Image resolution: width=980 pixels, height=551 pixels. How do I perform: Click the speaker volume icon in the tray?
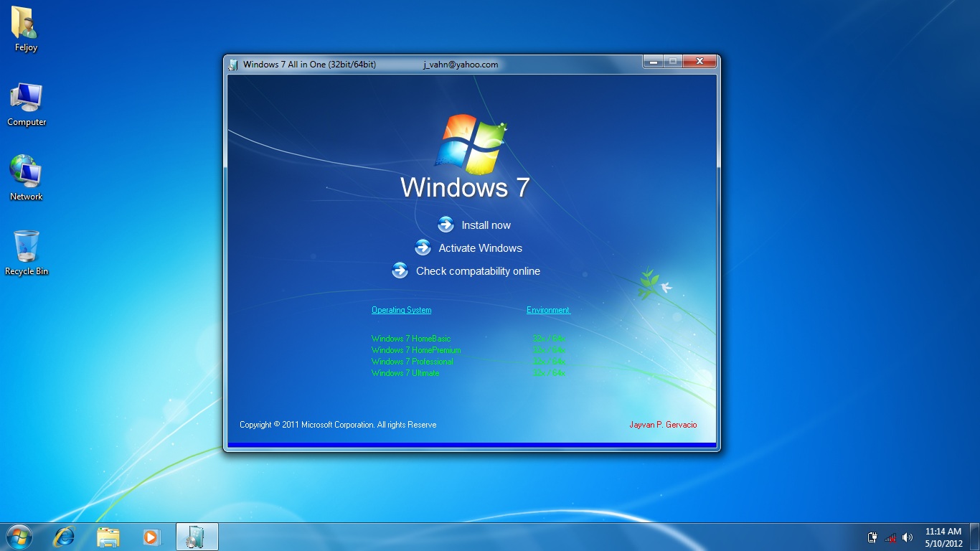click(x=908, y=537)
